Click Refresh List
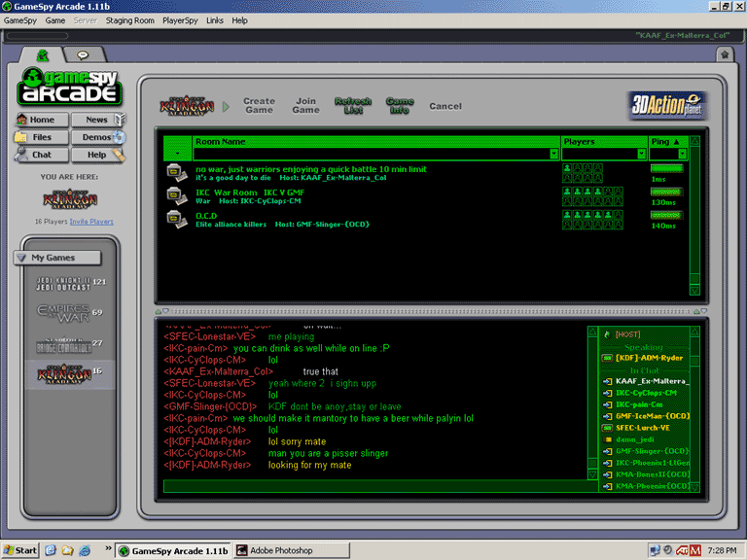 pos(353,106)
